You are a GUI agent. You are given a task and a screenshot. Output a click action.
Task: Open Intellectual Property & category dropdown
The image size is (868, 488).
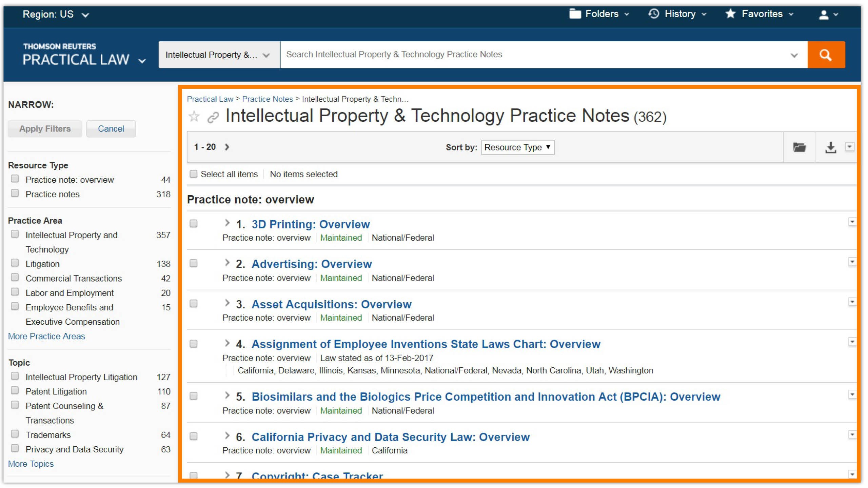pos(219,55)
